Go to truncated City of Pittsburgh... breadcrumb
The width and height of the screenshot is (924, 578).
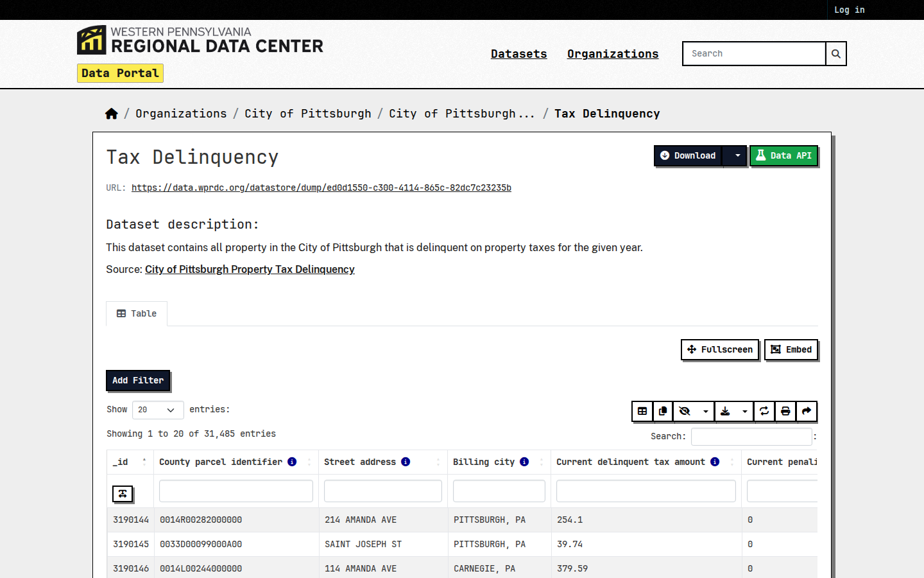462,114
